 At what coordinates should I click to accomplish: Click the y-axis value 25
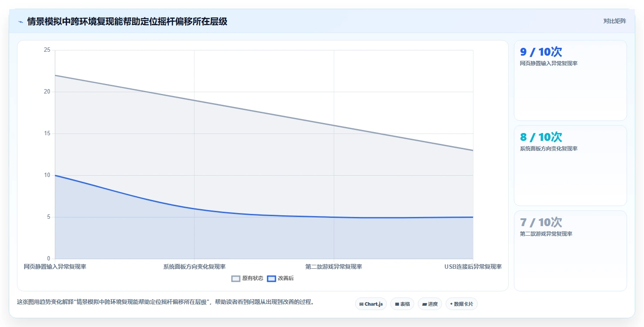point(47,50)
